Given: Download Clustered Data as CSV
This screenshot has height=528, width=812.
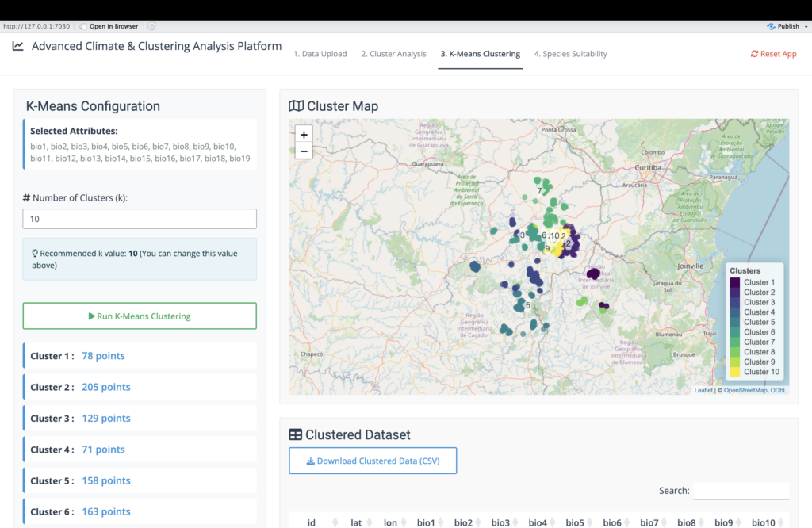Looking at the screenshot, I should (x=373, y=461).
